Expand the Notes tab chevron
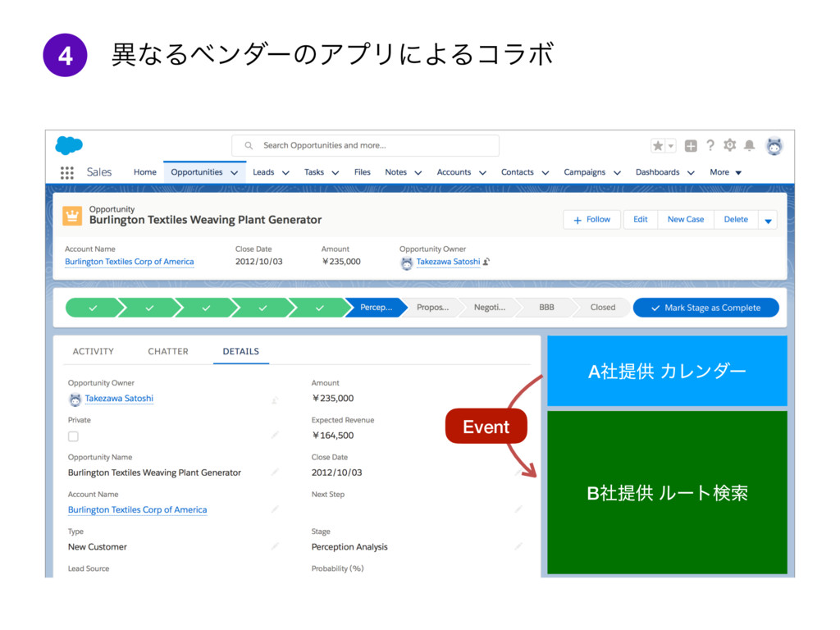 (418, 172)
